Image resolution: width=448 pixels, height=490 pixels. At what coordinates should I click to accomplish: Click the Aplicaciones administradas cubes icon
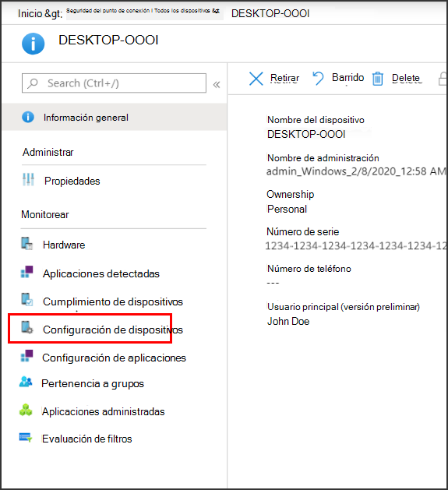[26, 410]
